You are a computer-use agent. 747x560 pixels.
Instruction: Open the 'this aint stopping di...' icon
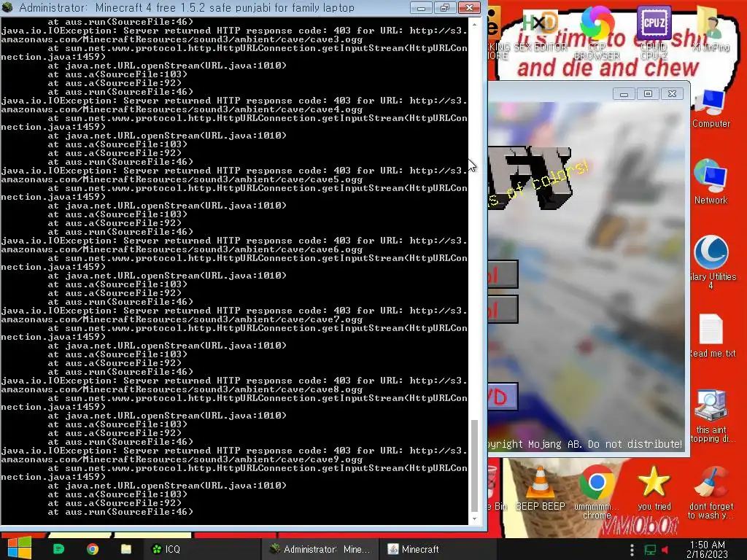click(711, 415)
